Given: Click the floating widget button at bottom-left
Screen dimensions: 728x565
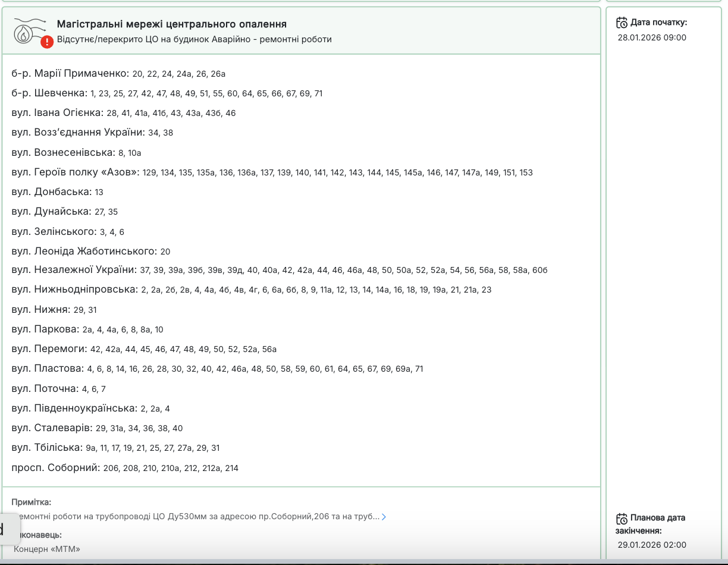Looking at the screenshot, I should 8,529.
